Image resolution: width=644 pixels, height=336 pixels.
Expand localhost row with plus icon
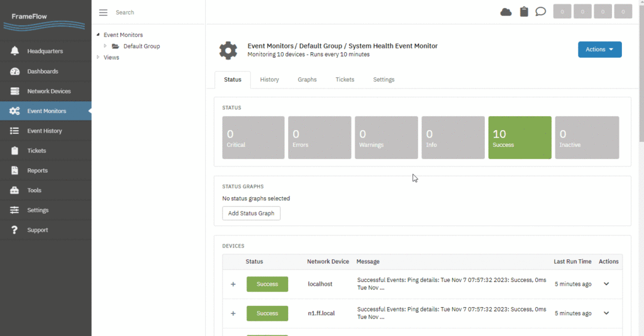pyautogui.click(x=233, y=284)
